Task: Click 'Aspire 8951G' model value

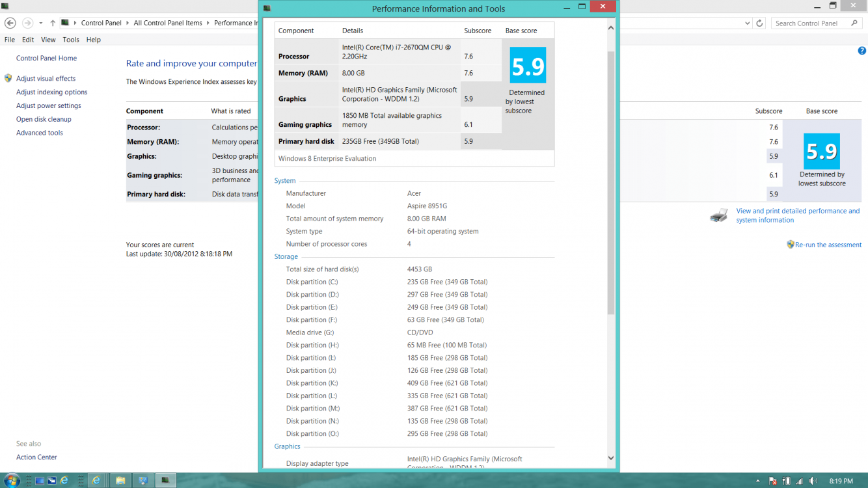Action: (427, 206)
